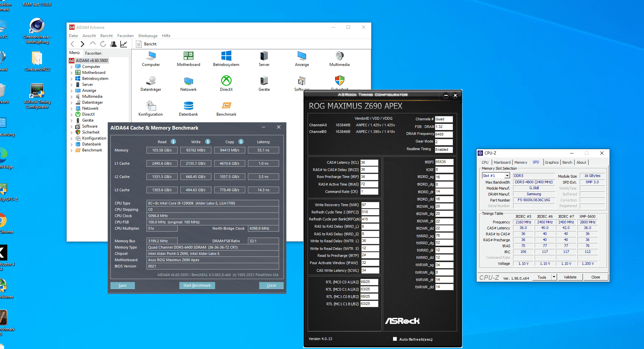The image size is (644, 349).
Task: Click the user profile toolbar icon in AIDA64
Action: coord(113,44)
